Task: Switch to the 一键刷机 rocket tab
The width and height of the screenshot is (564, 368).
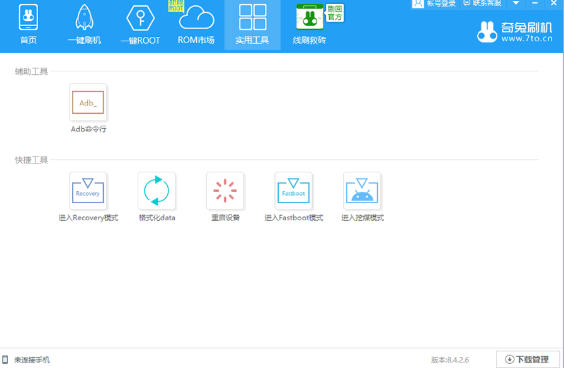Action: [84, 24]
